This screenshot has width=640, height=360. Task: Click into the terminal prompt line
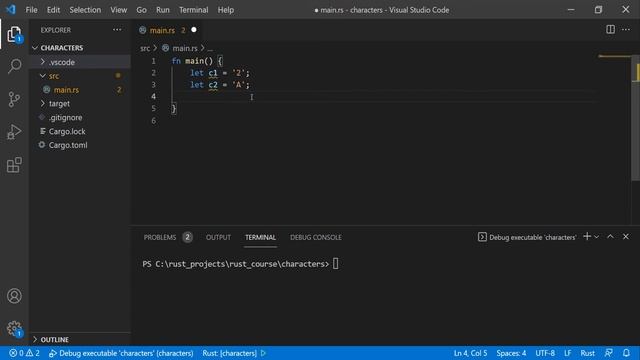click(x=240, y=264)
